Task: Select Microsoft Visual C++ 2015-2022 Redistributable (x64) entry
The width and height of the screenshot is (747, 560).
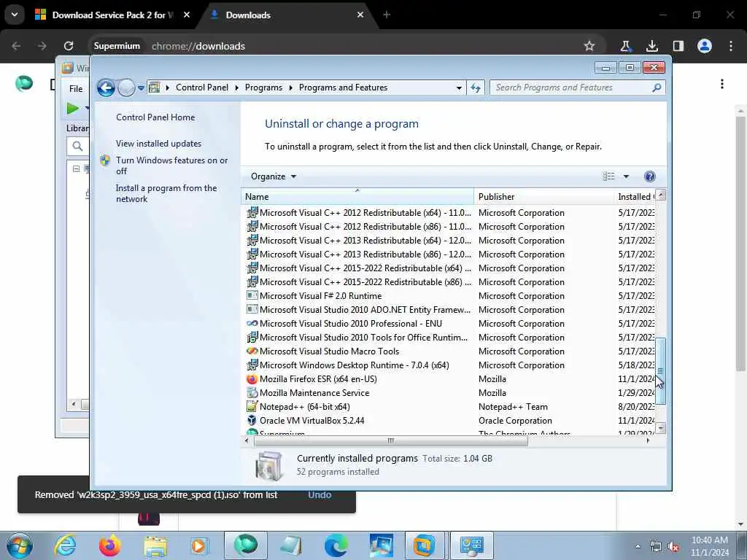Action: pyautogui.click(x=448, y=268)
